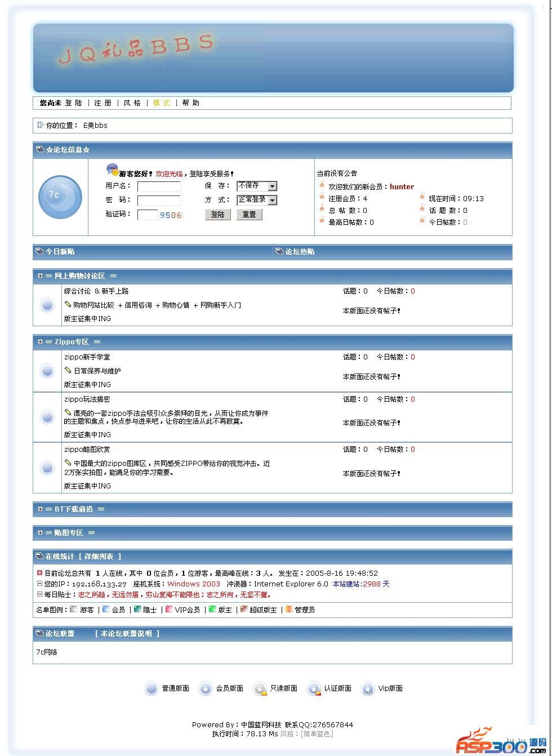Open the 综合讨论 & 新手上路 forum

coord(96,291)
